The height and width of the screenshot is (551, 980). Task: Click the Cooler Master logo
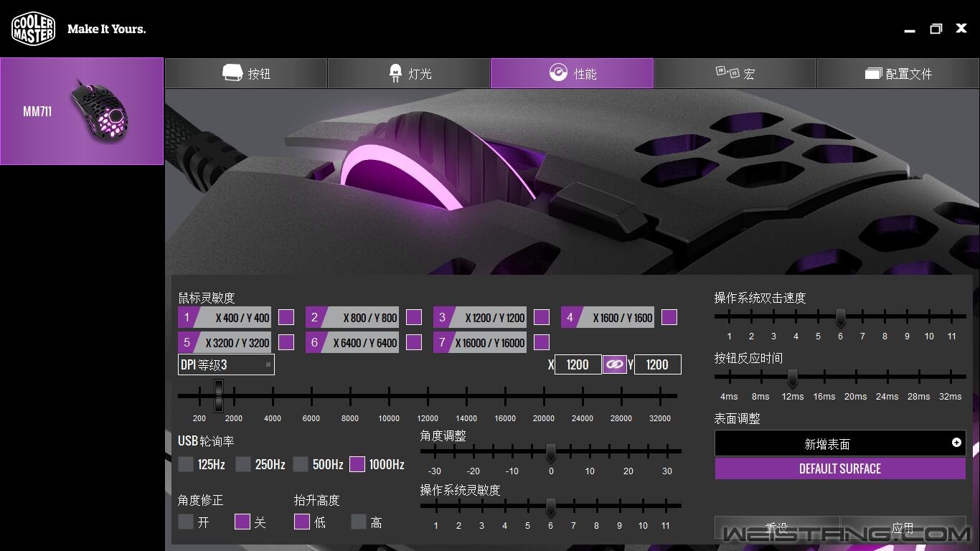(x=33, y=29)
